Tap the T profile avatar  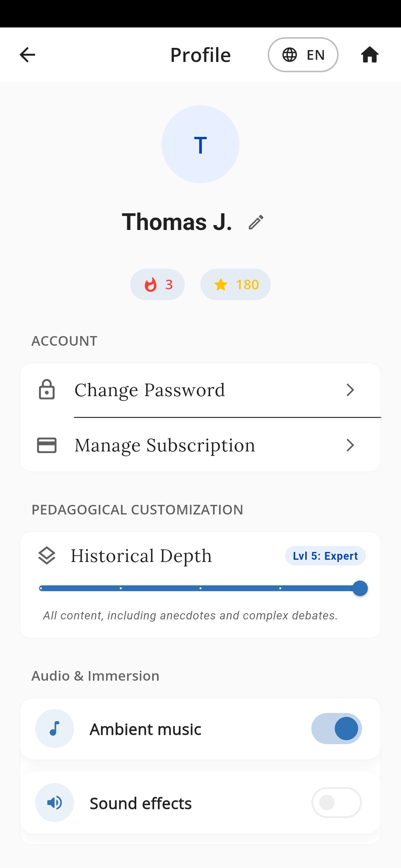(200, 144)
